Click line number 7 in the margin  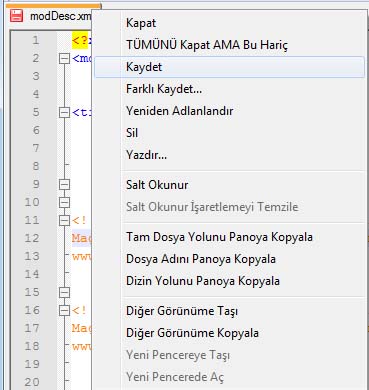pos(36,148)
